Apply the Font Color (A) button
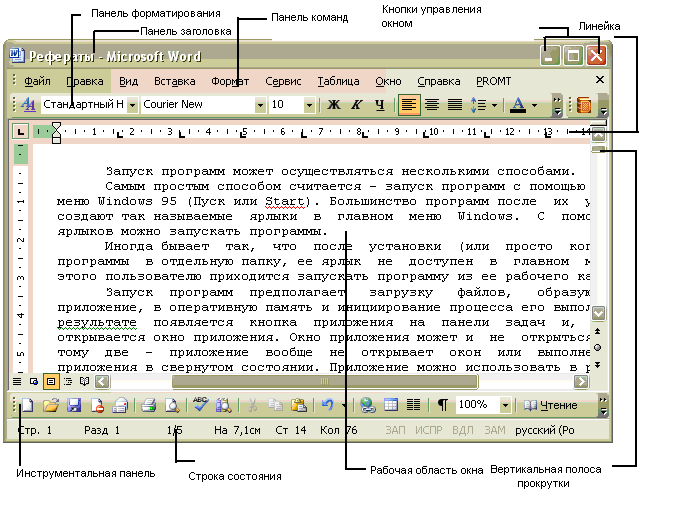 pyautogui.click(x=518, y=105)
